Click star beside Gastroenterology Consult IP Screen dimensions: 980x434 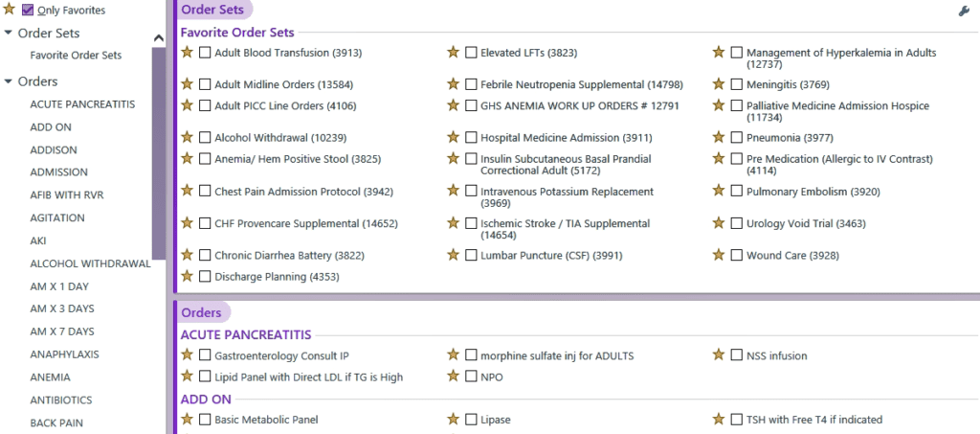tap(187, 355)
